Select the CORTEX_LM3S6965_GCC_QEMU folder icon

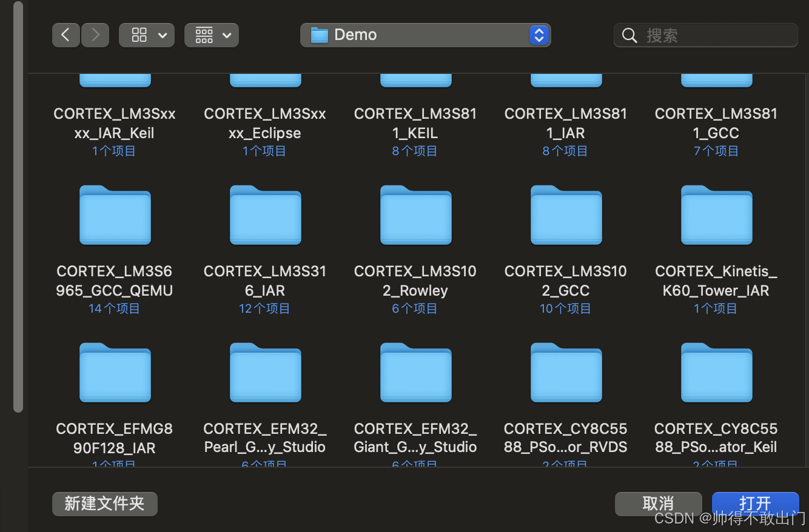point(115,215)
